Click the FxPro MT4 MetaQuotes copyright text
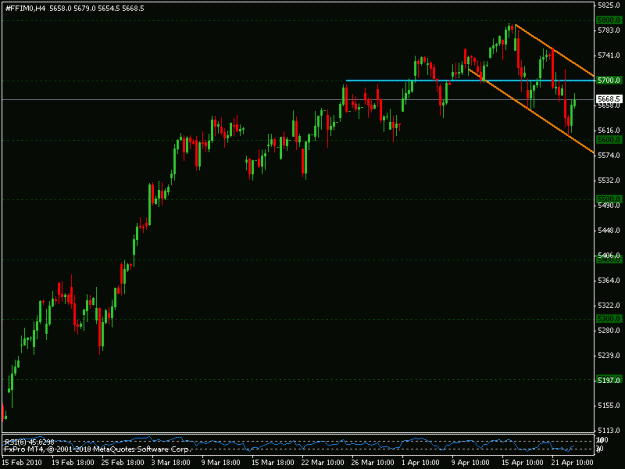Viewport: 625px width, 469px height. coord(97,449)
